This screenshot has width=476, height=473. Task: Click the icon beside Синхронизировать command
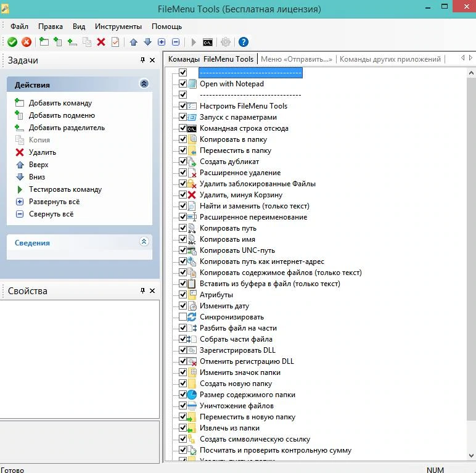tap(192, 317)
